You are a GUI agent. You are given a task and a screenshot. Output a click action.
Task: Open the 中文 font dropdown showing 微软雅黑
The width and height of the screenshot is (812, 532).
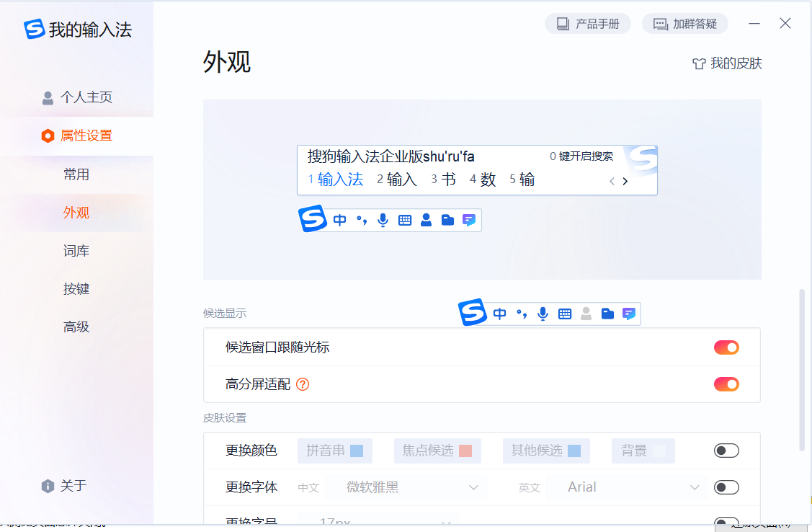pos(406,487)
